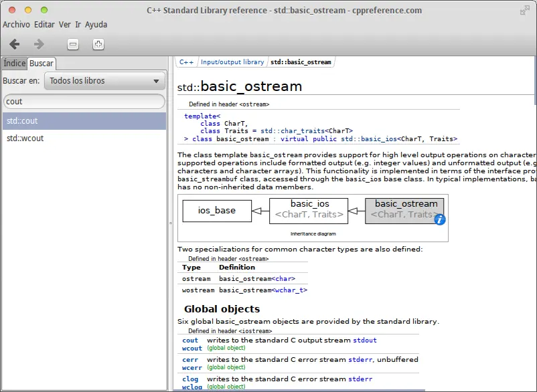
Task: Go forward using the forward arrow
Action: click(39, 44)
